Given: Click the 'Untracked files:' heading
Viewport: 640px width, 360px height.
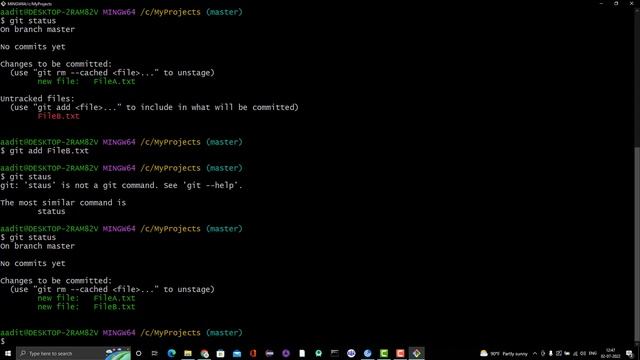Looking at the screenshot, I should point(38,98).
